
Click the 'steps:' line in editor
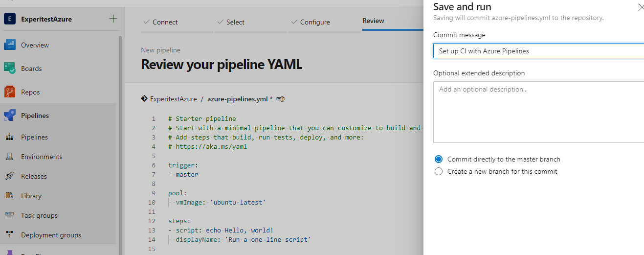coord(179,221)
